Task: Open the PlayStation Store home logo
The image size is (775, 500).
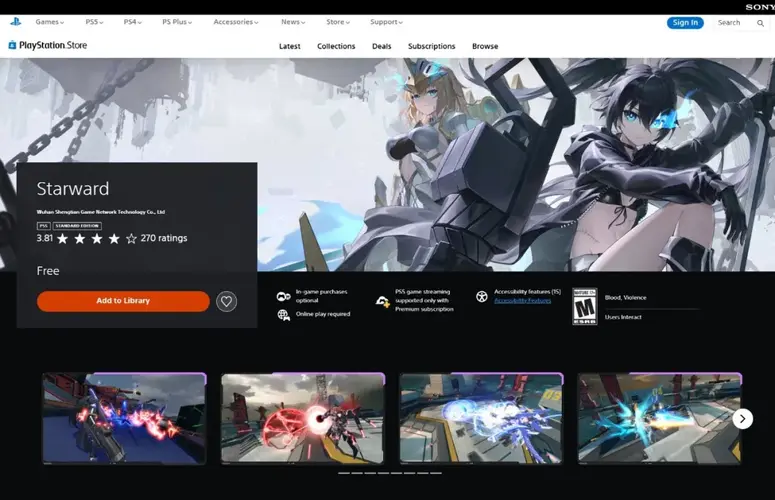Action: [x=47, y=45]
